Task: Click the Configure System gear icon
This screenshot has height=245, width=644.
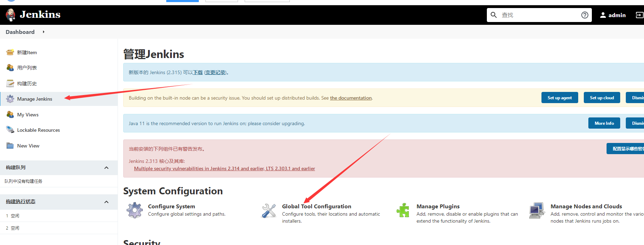Action: 135,210
